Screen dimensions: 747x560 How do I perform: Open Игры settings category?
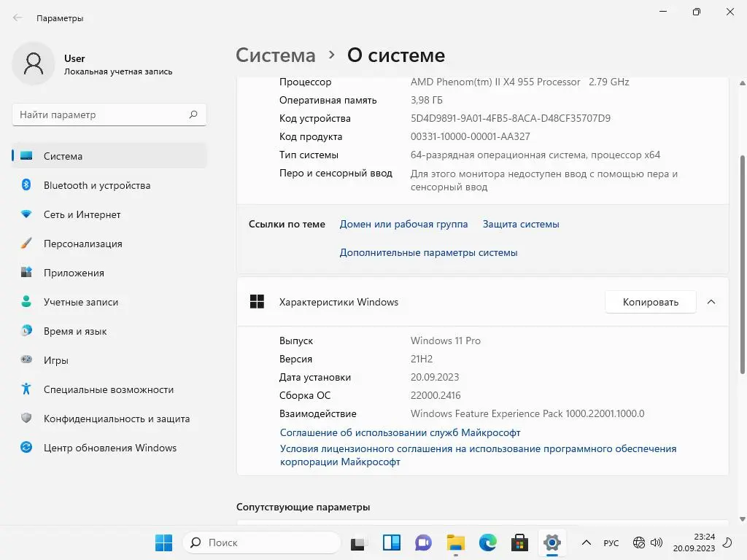[55, 360]
